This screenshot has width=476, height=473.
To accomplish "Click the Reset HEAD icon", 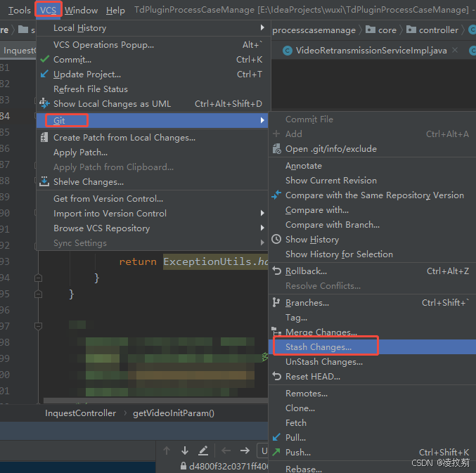I will click(276, 376).
